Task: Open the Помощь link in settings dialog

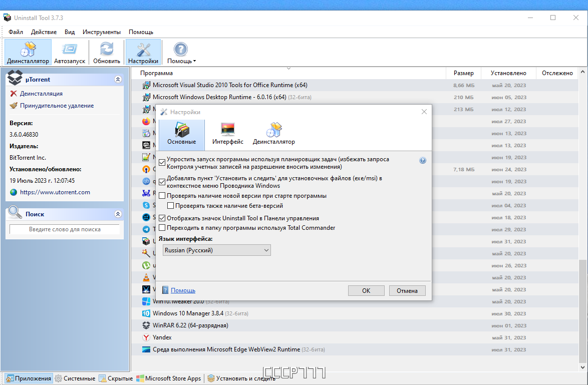Action: [x=183, y=290]
